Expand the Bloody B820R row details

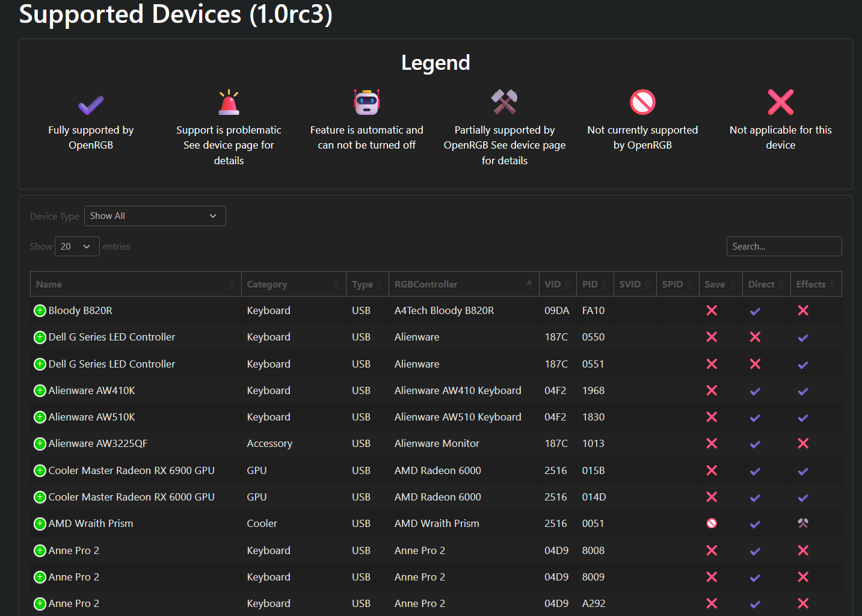[40, 310]
